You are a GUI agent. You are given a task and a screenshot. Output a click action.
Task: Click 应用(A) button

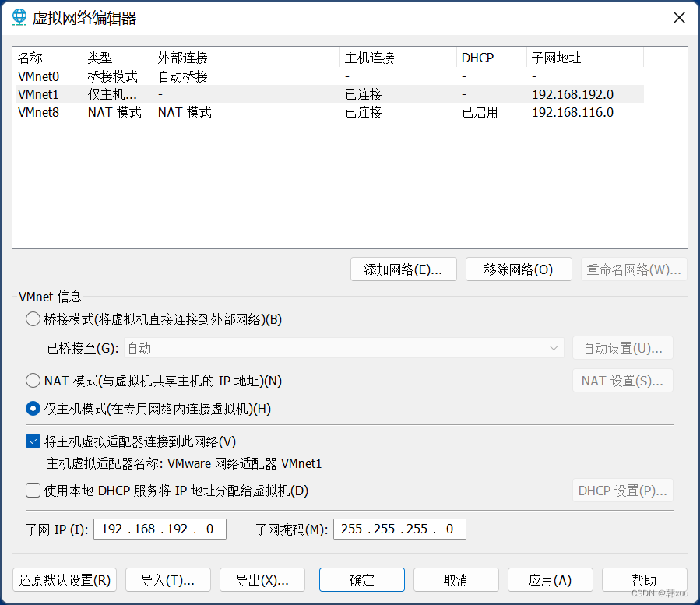click(x=551, y=580)
